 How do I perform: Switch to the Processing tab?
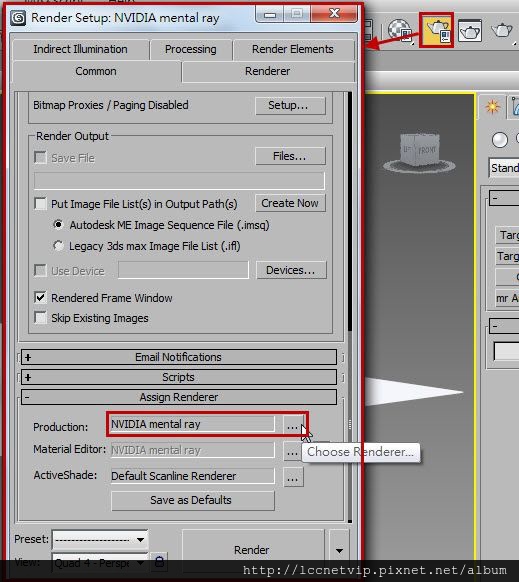pos(190,49)
